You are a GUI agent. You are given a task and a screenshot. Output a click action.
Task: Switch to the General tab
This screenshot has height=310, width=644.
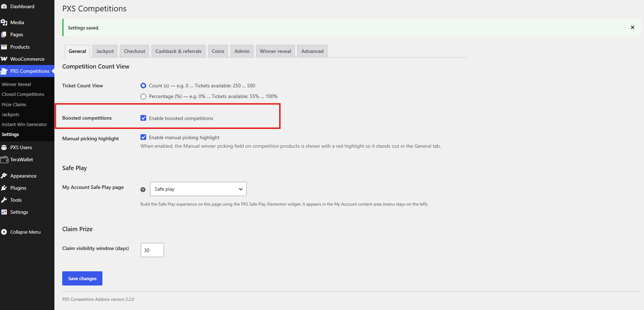[x=77, y=51]
